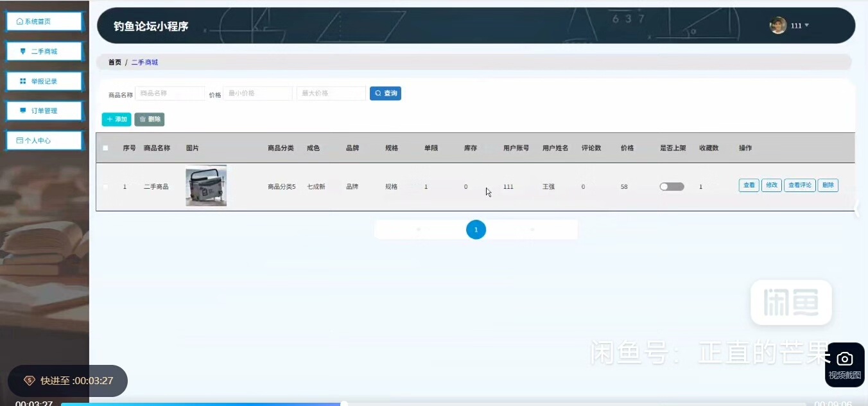Viewport: 868px width, 406px height.
Task: Click the 商品名称 column header
Action: pos(157,148)
